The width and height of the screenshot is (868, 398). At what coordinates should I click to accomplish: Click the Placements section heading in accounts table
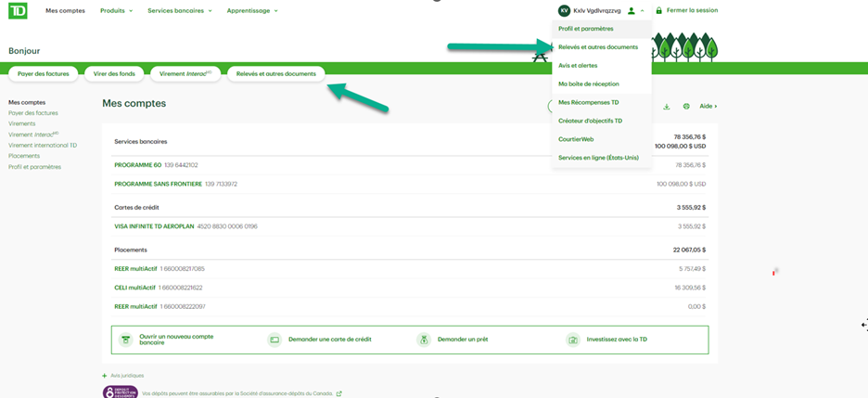coord(131,250)
